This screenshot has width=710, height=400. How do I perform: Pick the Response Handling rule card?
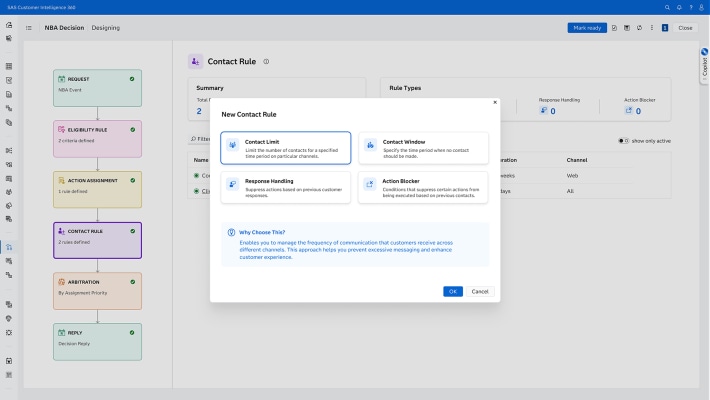coord(285,187)
